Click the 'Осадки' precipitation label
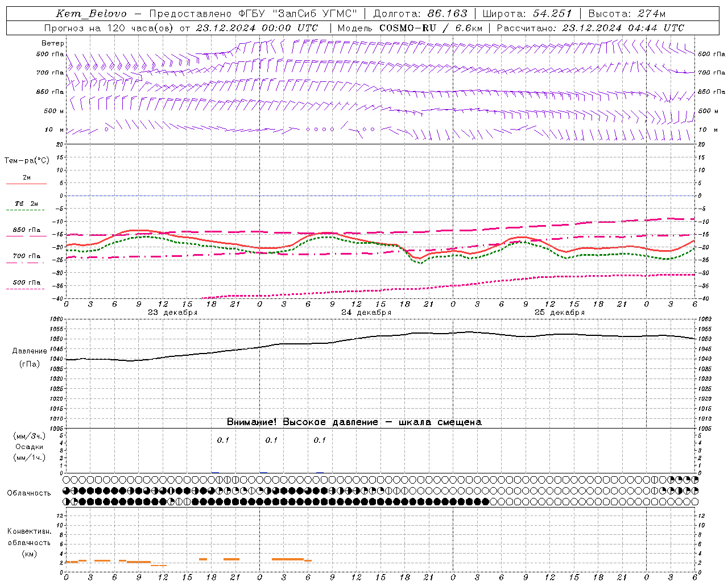Screen dimensions: 728x582 coord(29,447)
